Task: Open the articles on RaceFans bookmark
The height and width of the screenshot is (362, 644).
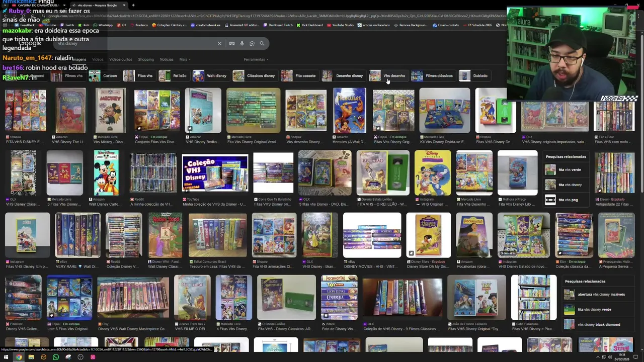Action: pyautogui.click(x=374, y=25)
